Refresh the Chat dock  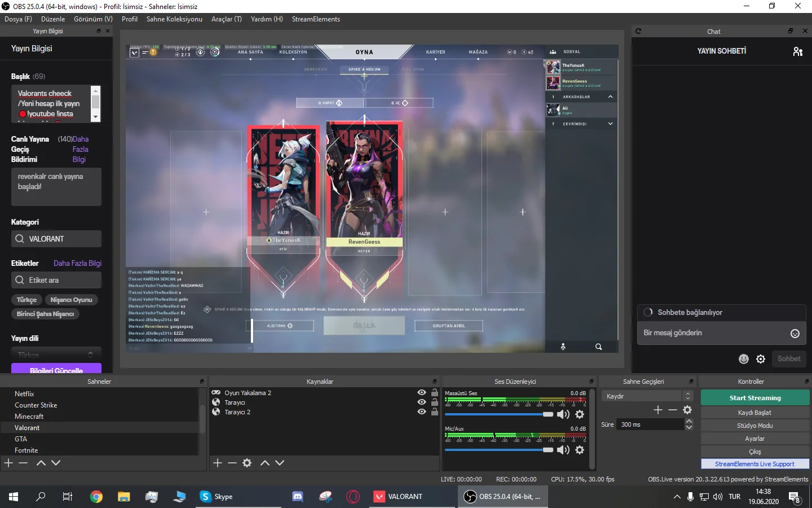click(x=638, y=31)
